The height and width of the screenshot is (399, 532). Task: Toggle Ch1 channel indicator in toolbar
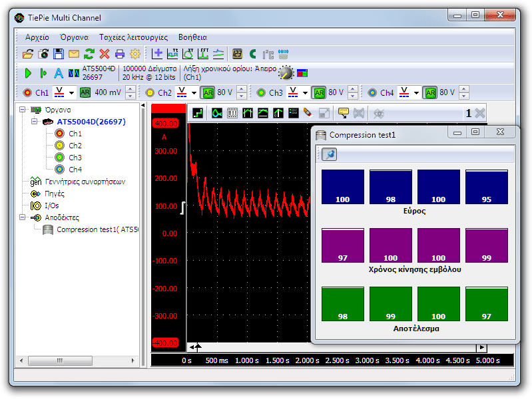tap(27, 92)
